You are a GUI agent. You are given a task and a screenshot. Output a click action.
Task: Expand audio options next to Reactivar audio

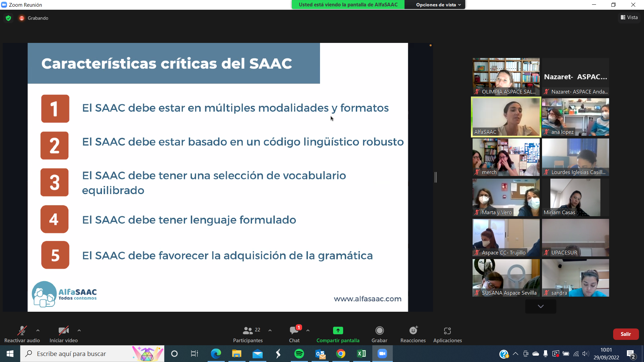[38, 329]
